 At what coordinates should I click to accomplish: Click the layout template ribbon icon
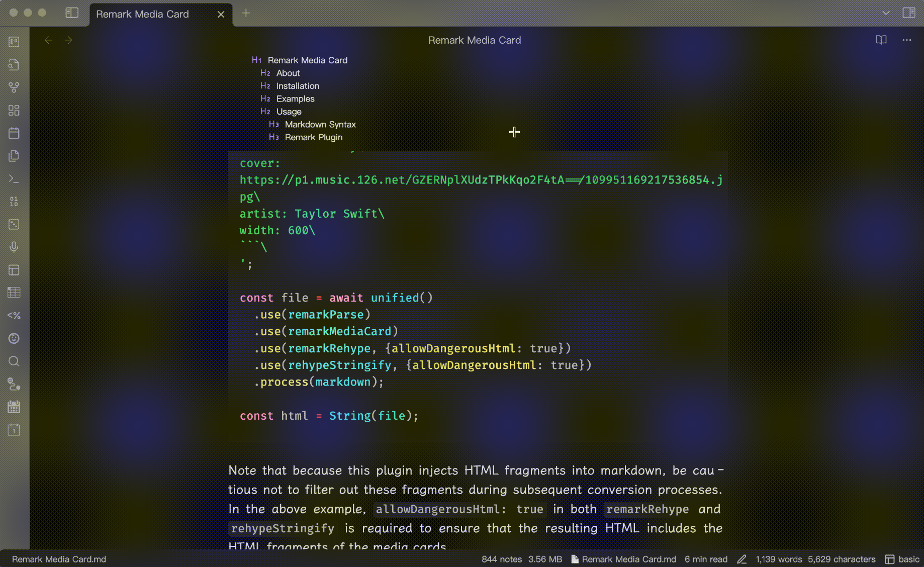pos(14,270)
